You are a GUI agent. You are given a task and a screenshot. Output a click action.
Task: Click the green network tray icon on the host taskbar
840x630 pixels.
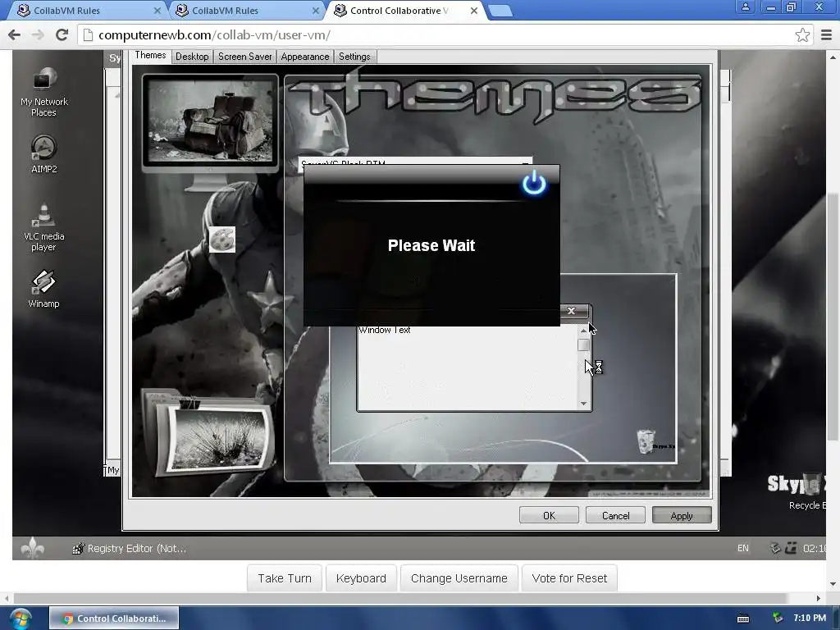click(778, 619)
